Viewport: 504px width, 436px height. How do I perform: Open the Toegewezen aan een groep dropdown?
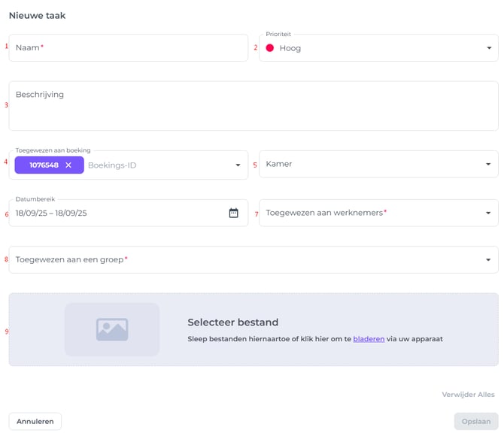point(253,260)
